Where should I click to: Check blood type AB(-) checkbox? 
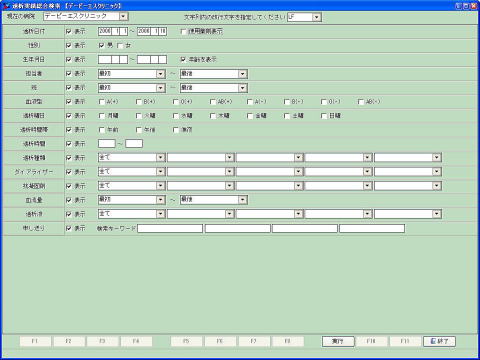point(361,102)
